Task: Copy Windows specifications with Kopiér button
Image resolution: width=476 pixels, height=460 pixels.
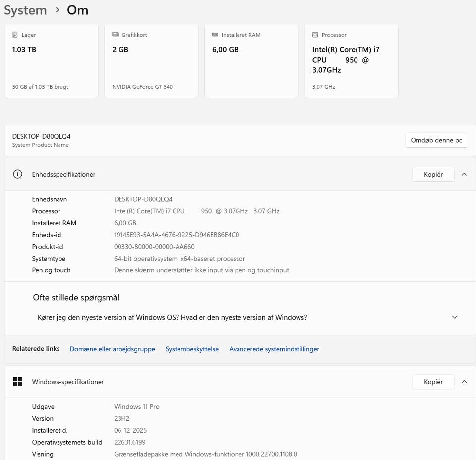Action: pyautogui.click(x=433, y=382)
